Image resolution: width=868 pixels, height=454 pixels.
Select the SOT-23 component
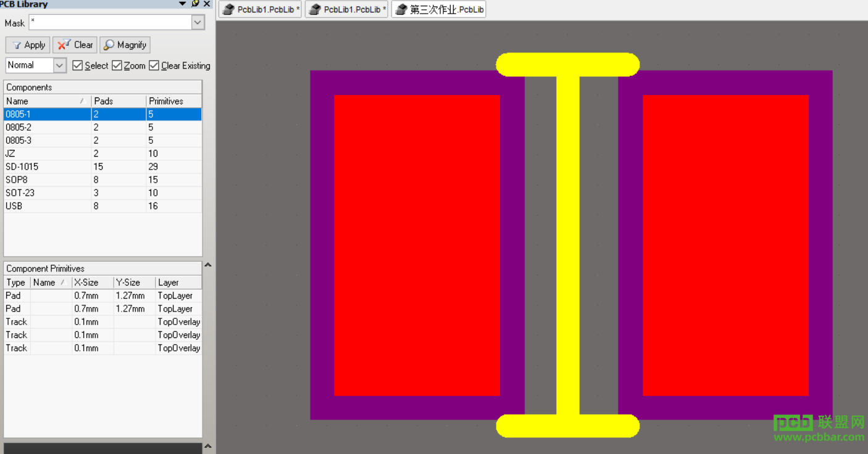(x=102, y=193)
